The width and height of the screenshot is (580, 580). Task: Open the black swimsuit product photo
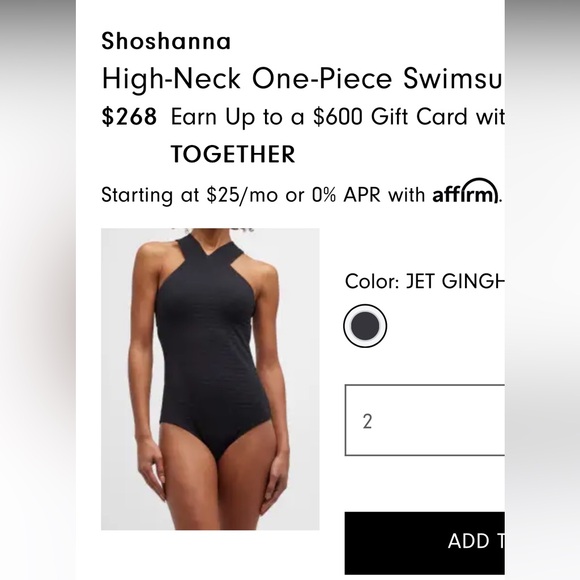click(x=210, y=379)
